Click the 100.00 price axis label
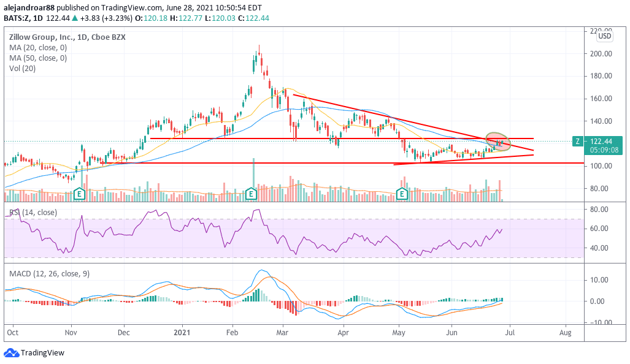Screen dimensions: 630x364 click(601, 166)
